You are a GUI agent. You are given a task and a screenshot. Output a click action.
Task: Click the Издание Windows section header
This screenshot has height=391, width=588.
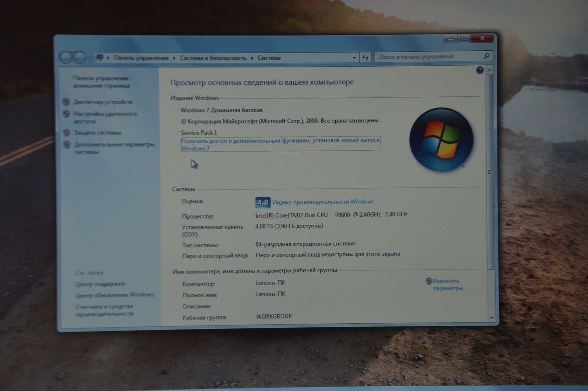[195, 98]
